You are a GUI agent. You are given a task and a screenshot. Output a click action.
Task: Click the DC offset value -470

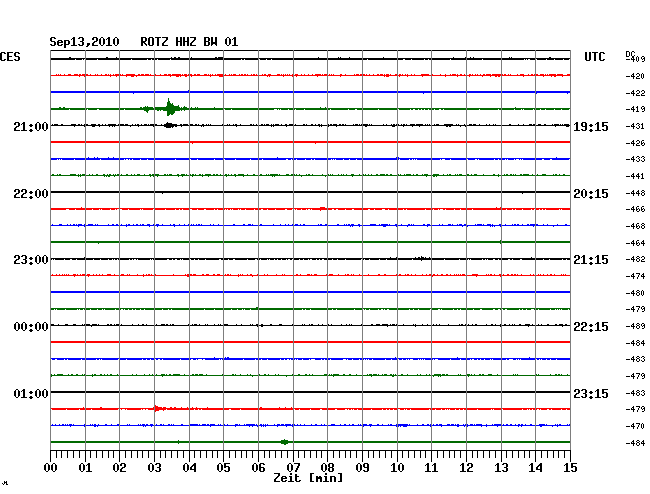[x=635, y=426]
